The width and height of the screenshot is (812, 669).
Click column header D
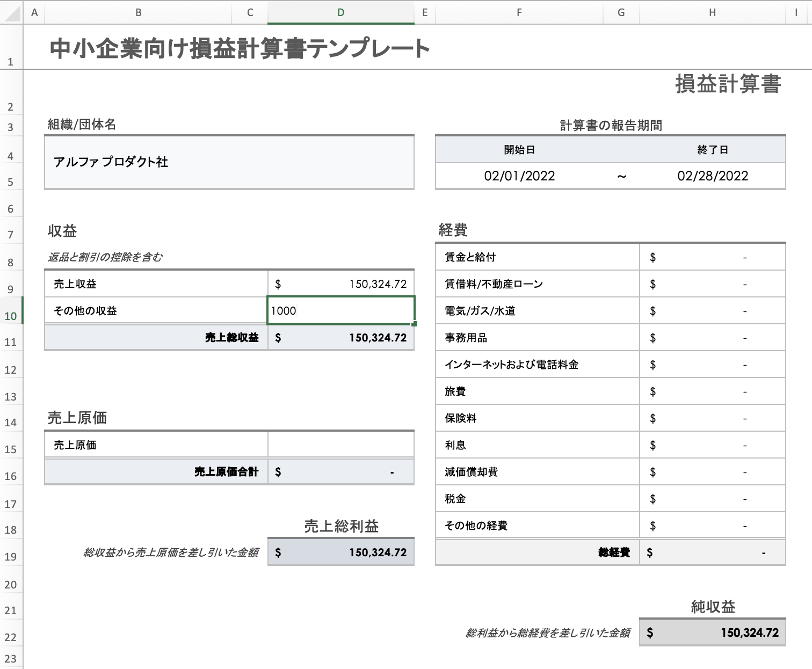coord(341,12)
